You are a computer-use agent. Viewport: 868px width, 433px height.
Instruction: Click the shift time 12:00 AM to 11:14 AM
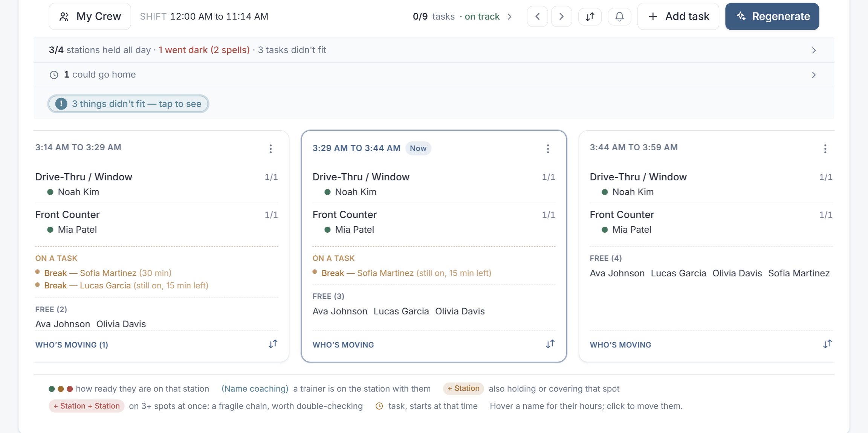click(x=219, y=17)
